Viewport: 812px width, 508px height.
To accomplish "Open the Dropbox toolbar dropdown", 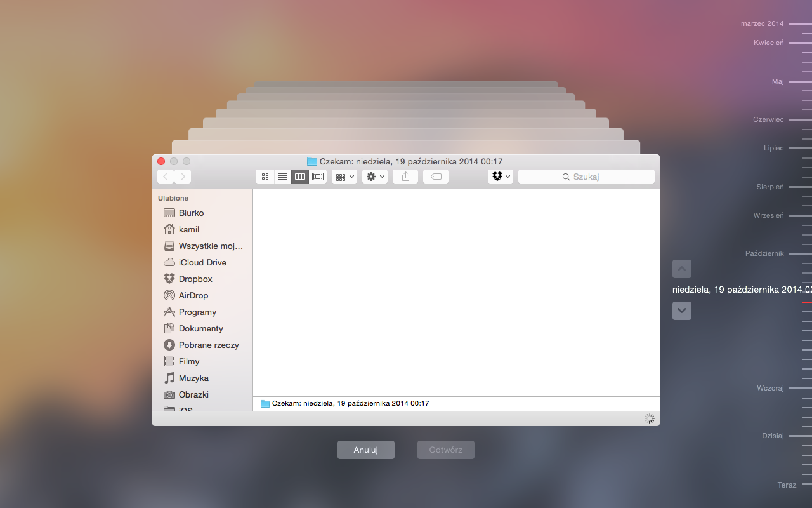I will point(501,177).
